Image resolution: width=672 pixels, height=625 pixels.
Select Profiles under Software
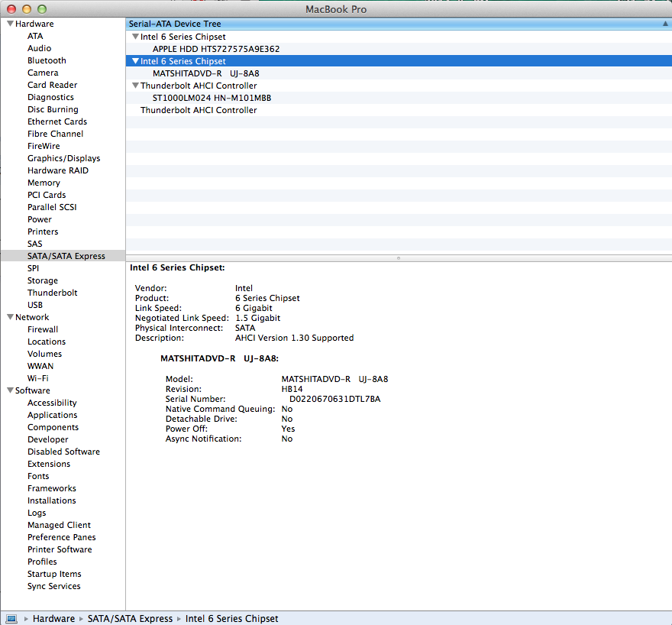42,562
